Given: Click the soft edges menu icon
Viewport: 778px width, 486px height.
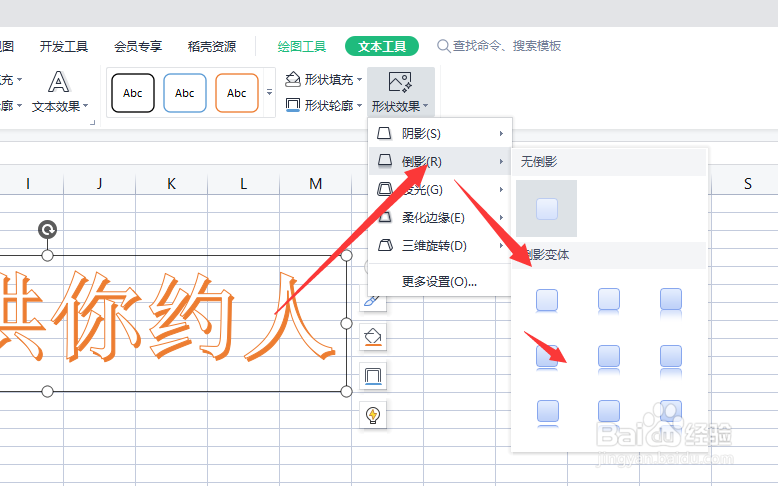Looking at the screenshot, I should (385, 217).
